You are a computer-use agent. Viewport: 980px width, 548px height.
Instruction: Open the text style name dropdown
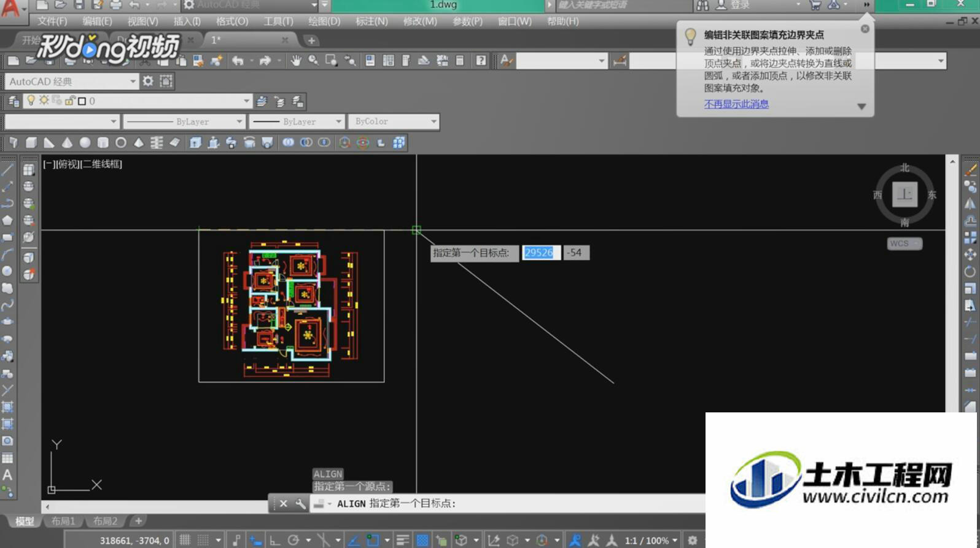[x=561, y=60]
